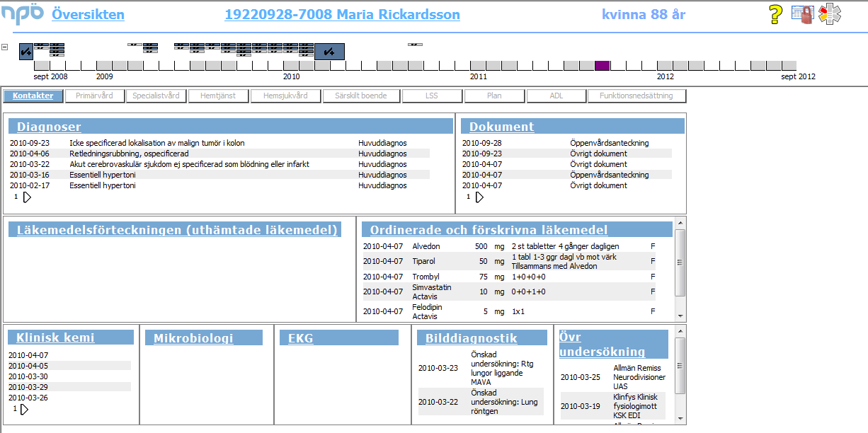Viewport: 868px width, 433px height.
Task: Go to next page arrow in Dokument
Action: 479,197
